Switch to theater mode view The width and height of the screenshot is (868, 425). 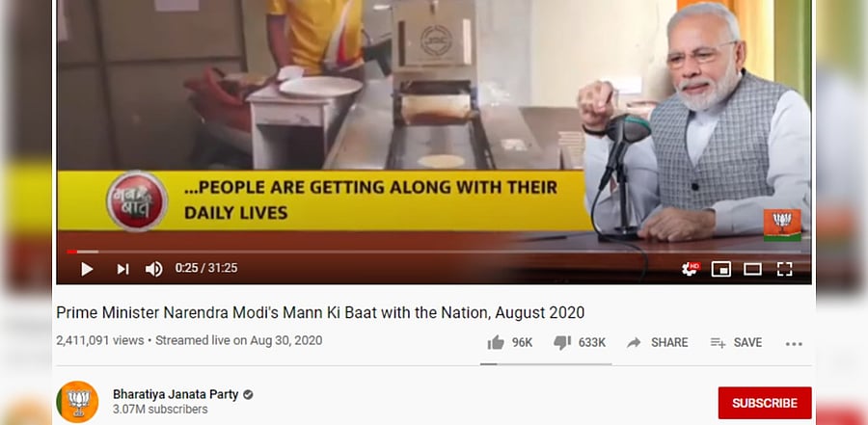(752, 269)
